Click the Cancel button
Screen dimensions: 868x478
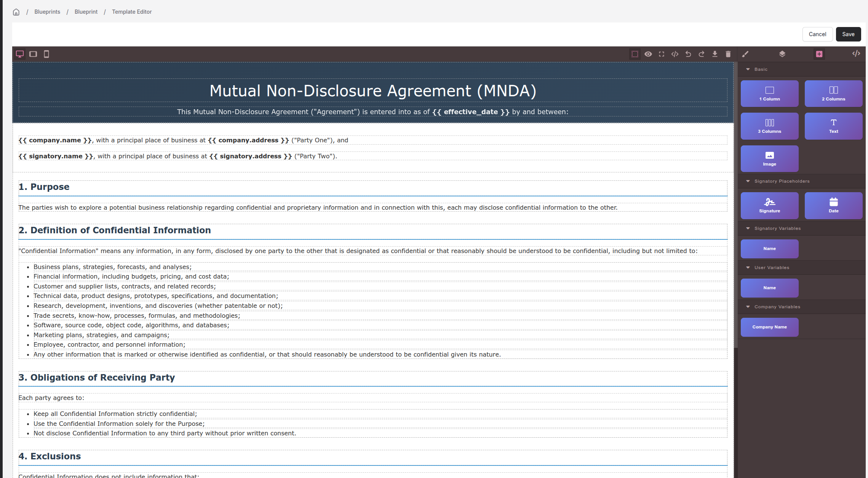(817, 34)
